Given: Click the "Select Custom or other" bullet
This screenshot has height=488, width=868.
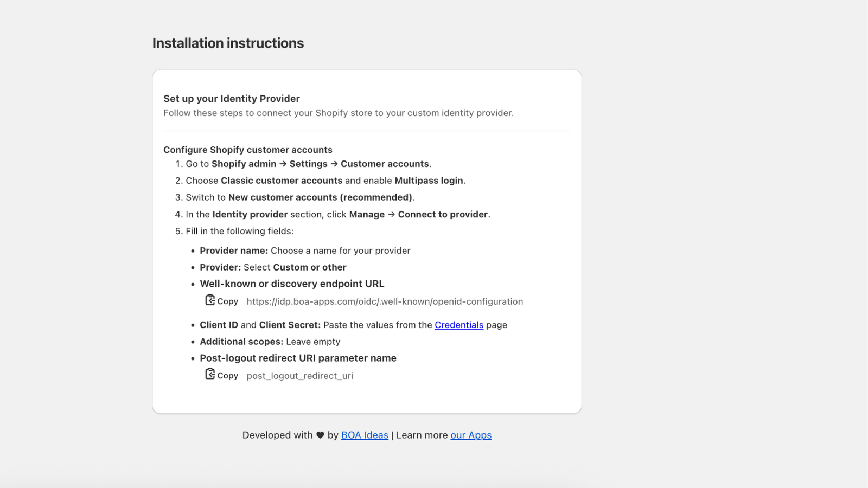Looking at the screenshot, I should [x=273, y=267].
